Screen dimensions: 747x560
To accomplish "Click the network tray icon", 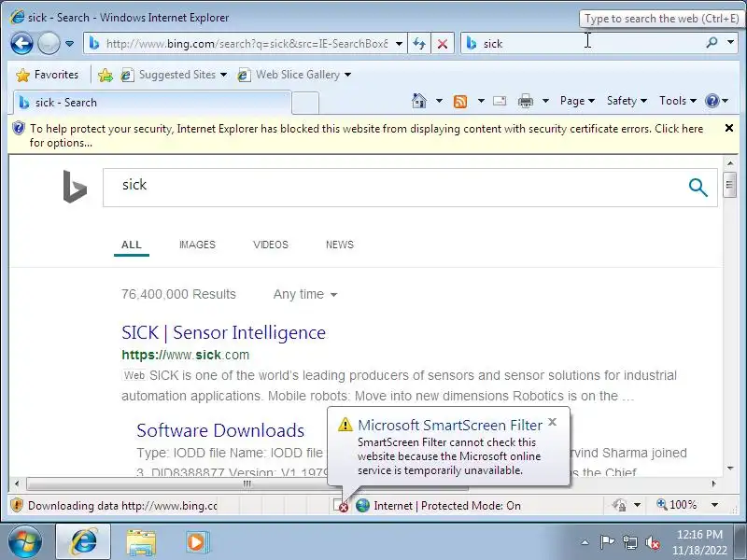I will coord(630,542).
